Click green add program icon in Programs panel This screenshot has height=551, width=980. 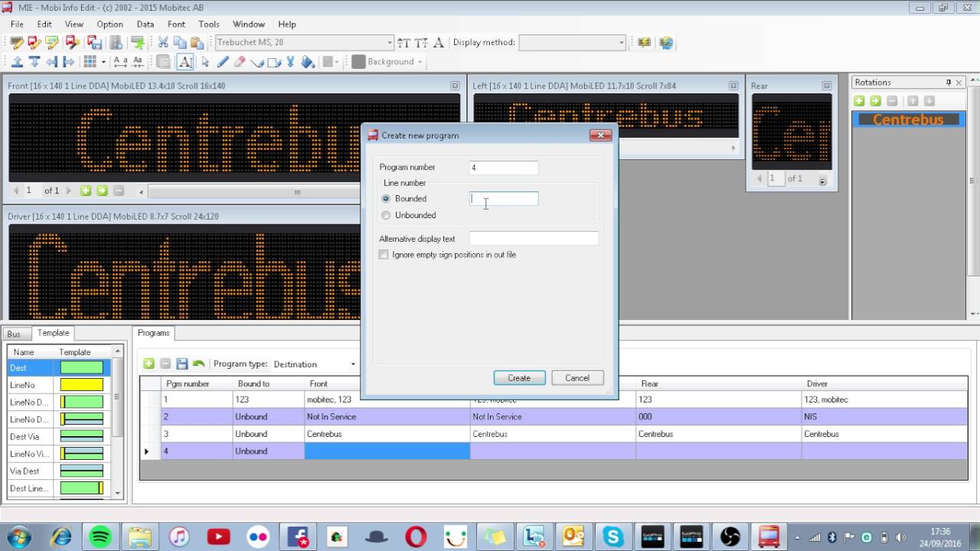point(149,364)
